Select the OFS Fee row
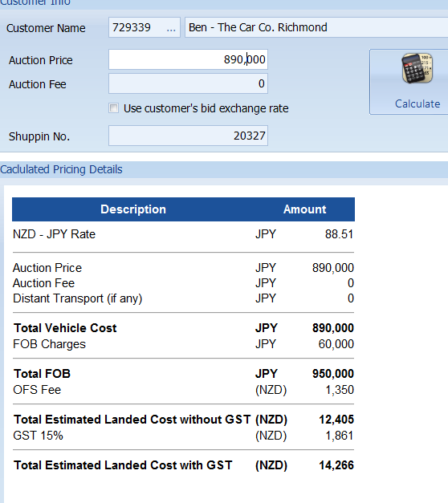The image size is (448, 503). coord(183,390)
